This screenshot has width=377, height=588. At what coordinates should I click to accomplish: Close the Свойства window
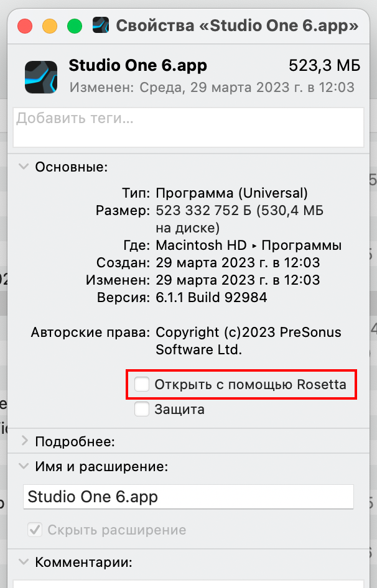[25, 26]
